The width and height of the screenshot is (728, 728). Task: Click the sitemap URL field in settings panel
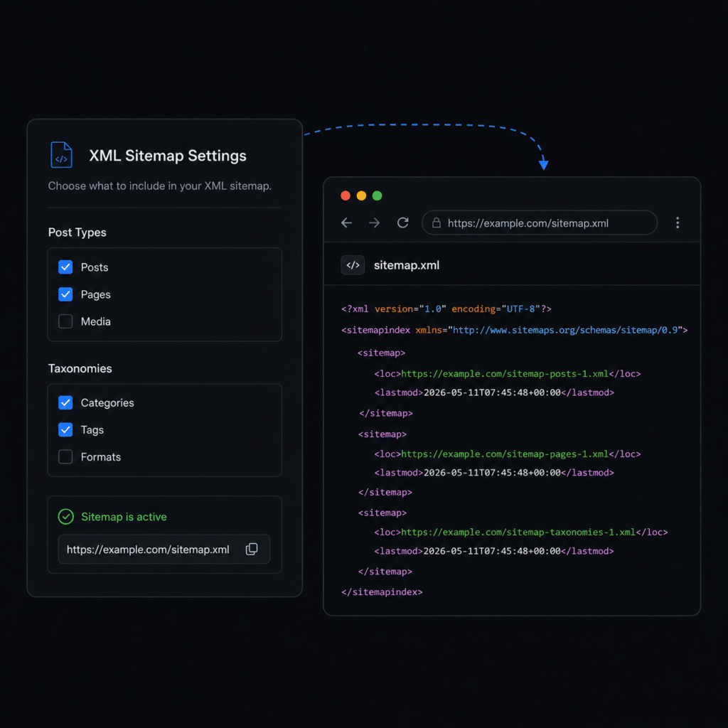[x=164, y=550]
